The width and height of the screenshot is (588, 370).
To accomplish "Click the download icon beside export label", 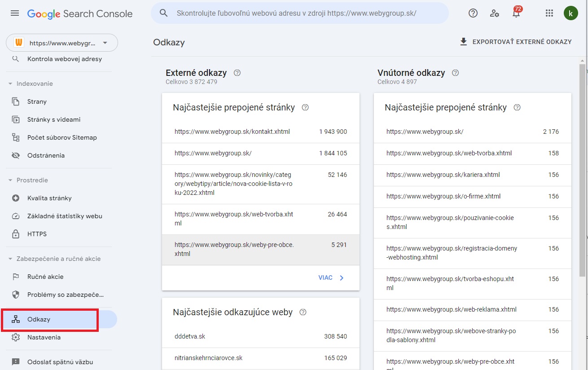I will click(x=464, y=42).
